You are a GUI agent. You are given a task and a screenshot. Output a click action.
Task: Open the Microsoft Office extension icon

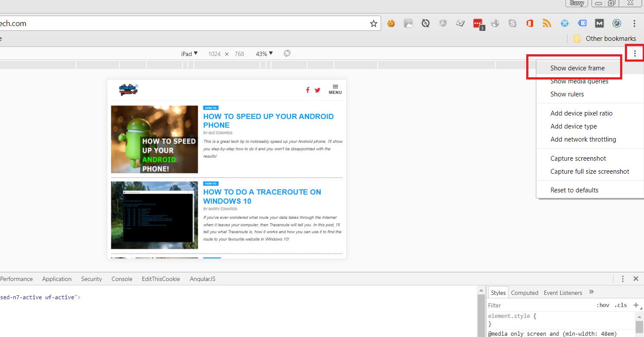(x=530, y=23)
